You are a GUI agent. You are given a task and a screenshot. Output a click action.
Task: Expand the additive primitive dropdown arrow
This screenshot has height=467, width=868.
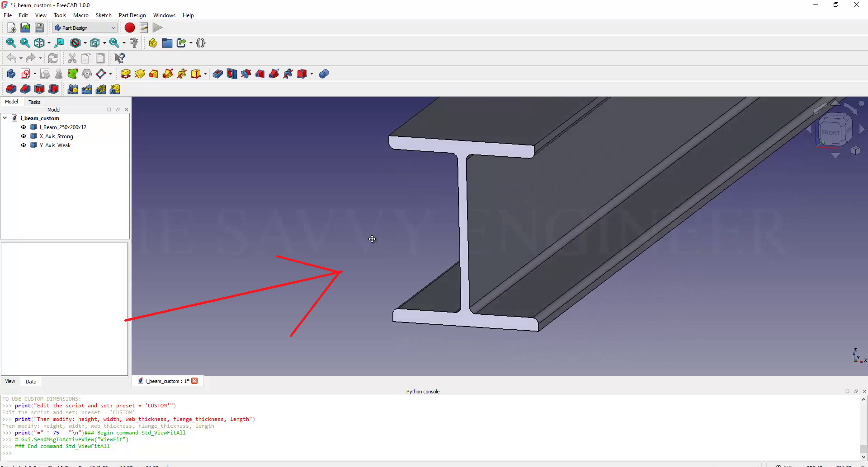tap(205, 74)
